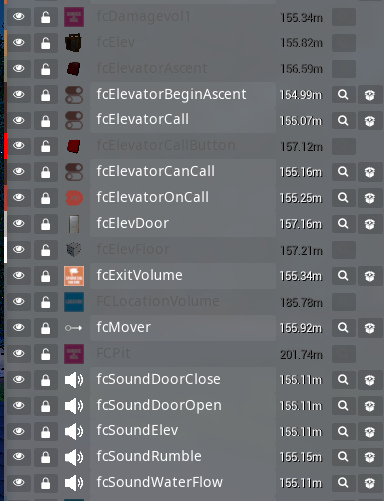Screen dimensions: 384x501
Task: Unlock the fcSoundElev entry
Action: (46, 431)
